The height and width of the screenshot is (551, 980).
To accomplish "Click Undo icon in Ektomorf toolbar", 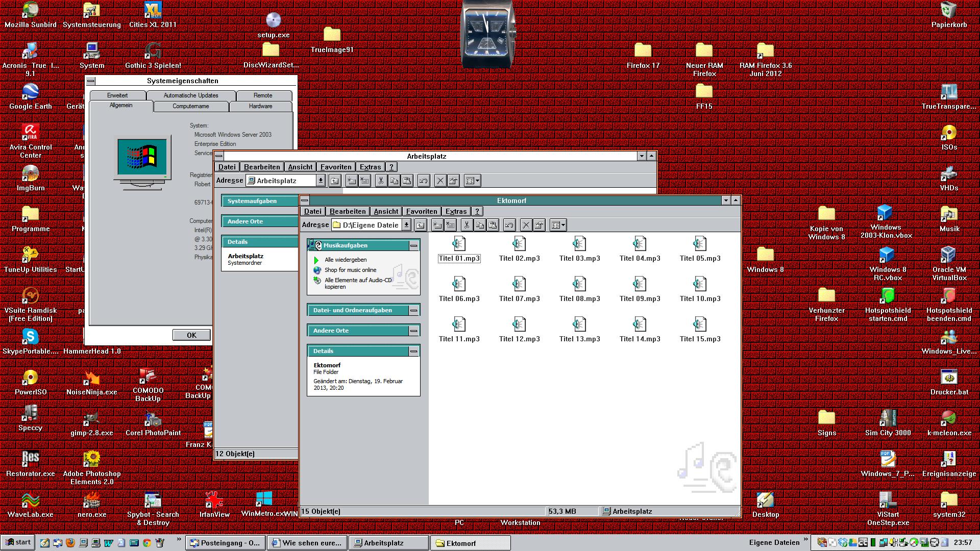I will click(509, 225).
